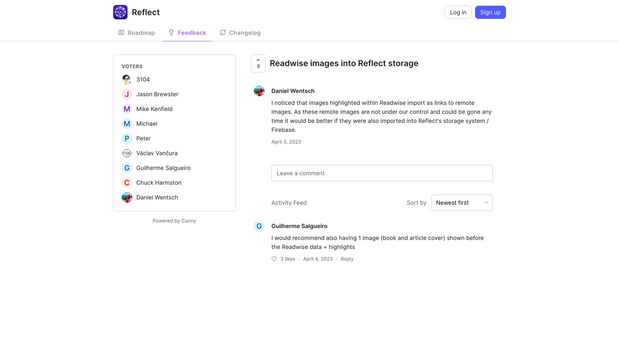Click the Changelog refresh icon
The width and height of the screenshot is (619, 364).
(x=223, y=33)
